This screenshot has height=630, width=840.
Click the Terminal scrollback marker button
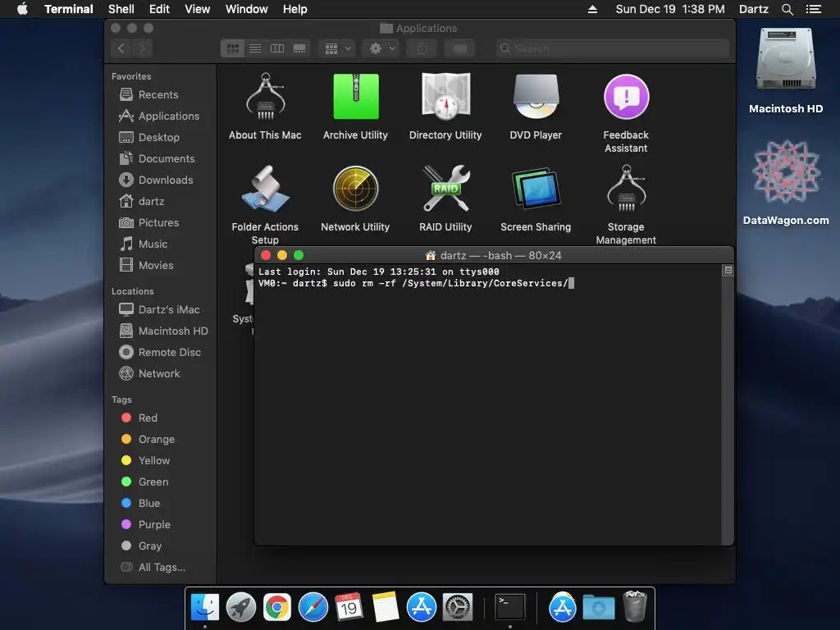pyautogui.click(x=728, y=271)
